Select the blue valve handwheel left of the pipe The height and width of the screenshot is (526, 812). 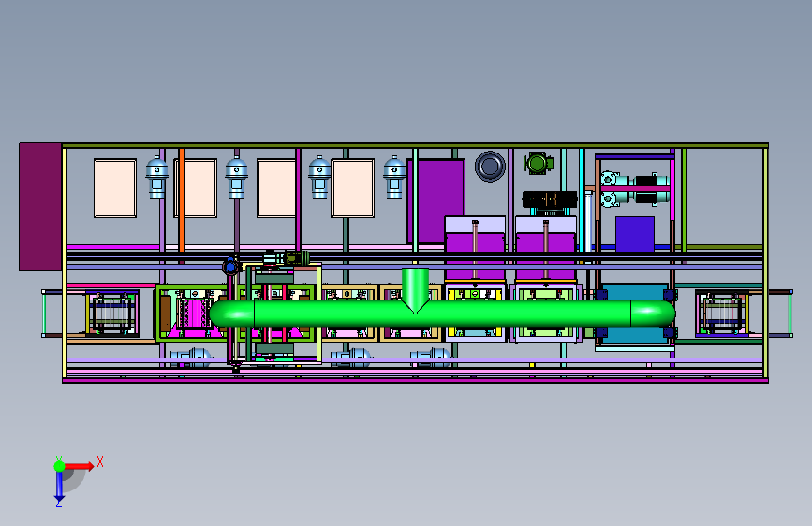tap(230, 267)
